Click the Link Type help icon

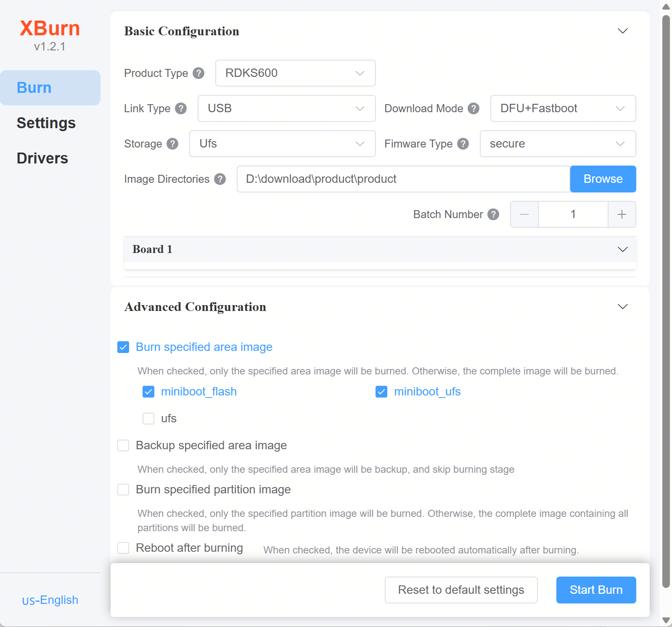point(181,108)
